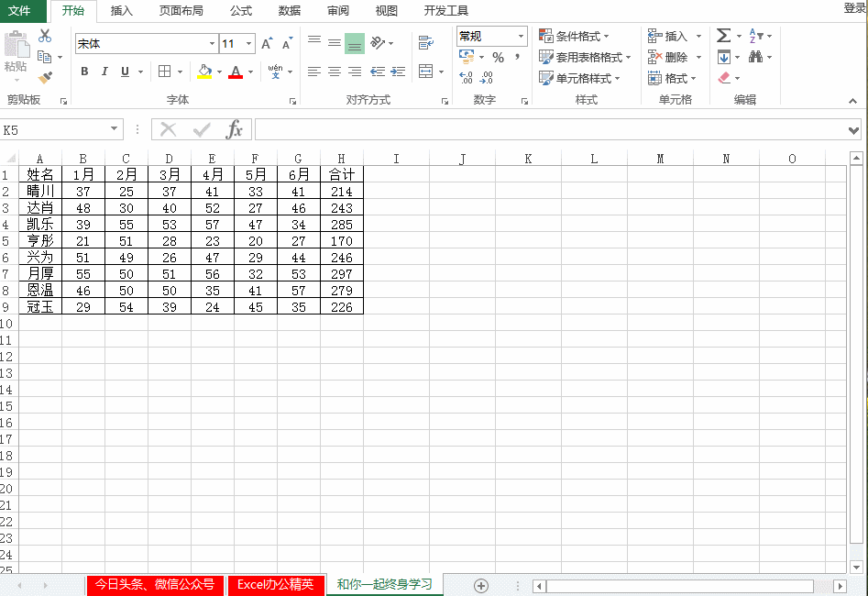Image resolution: width=868 pixels, height=596 pixels.
Task: Click the Merge and Center icon
Action: click(x=425, y=71)
